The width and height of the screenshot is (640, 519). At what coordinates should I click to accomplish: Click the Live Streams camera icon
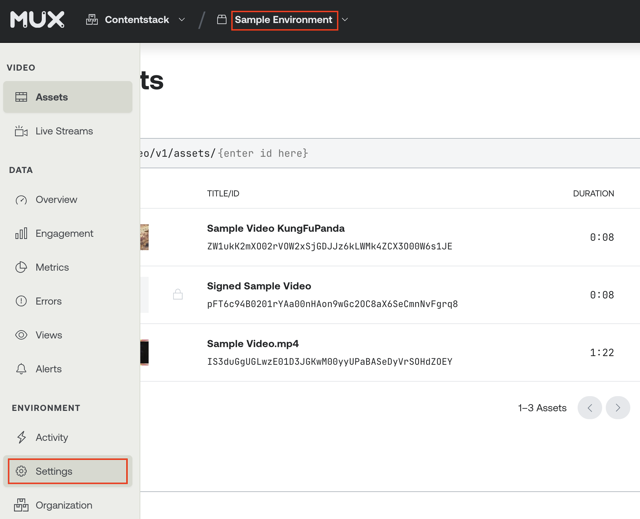coord(21,131)
